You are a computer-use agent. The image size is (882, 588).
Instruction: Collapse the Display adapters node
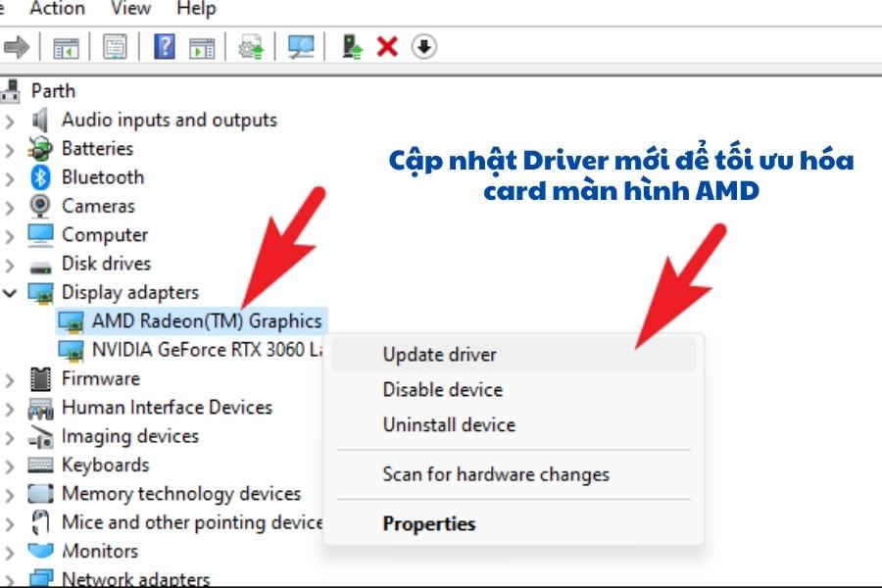(11, 292)
